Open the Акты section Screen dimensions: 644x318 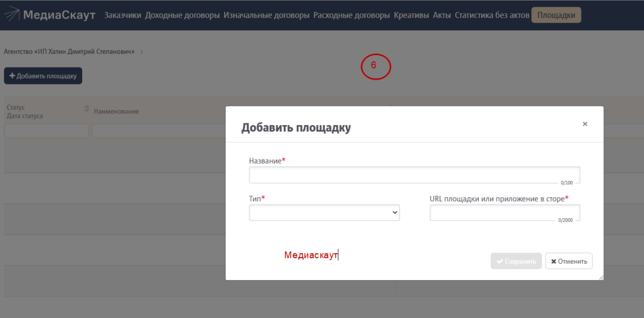click(442, 15)
